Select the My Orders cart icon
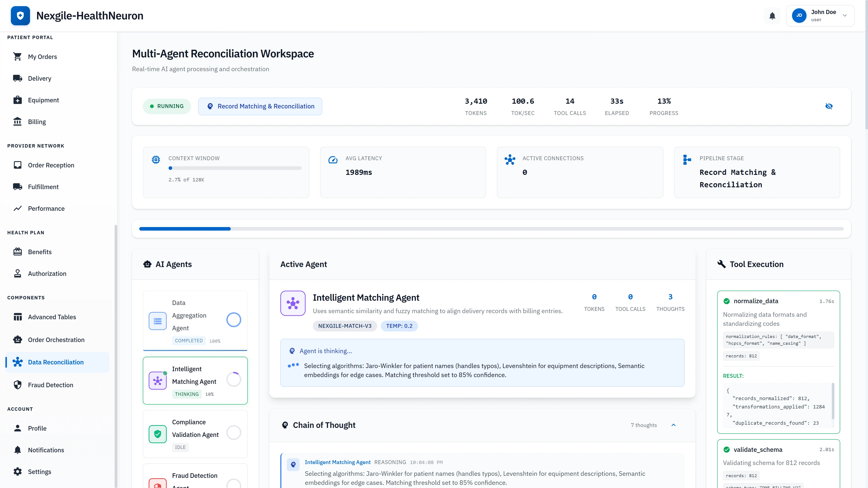868x488 pixels. (x=18, y=56)
